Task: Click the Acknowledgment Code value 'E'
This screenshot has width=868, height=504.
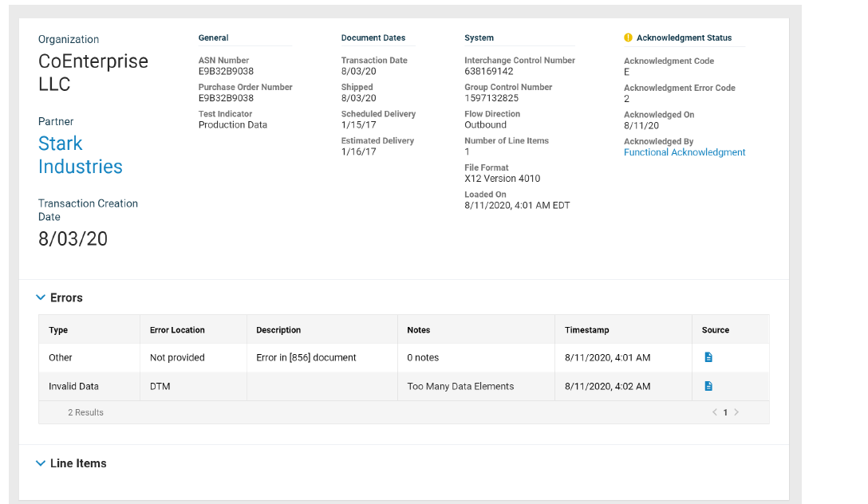Action: point(626,72)
